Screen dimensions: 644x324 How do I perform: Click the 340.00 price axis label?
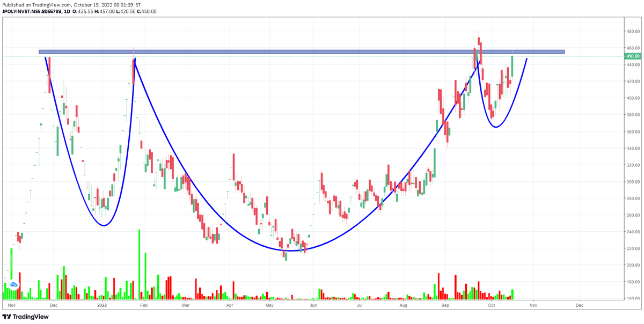(x=633, y=149)
